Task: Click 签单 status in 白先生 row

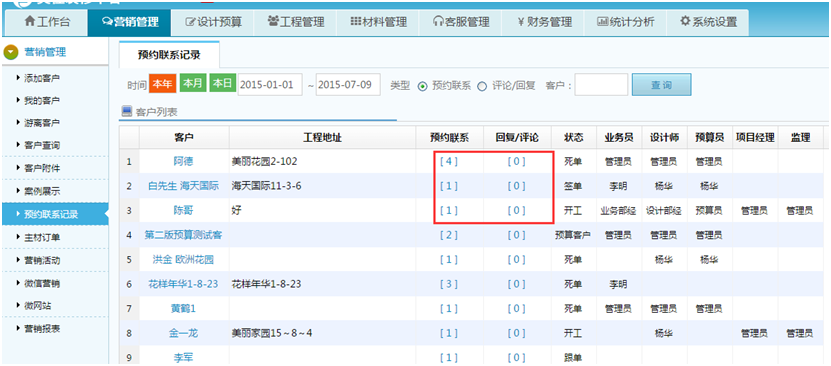Action: click(x=573, y=186)
